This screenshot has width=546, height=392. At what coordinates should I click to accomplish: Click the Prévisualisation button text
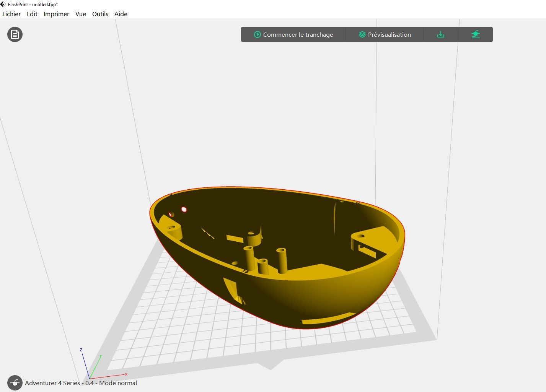click(x=389, y=34)
